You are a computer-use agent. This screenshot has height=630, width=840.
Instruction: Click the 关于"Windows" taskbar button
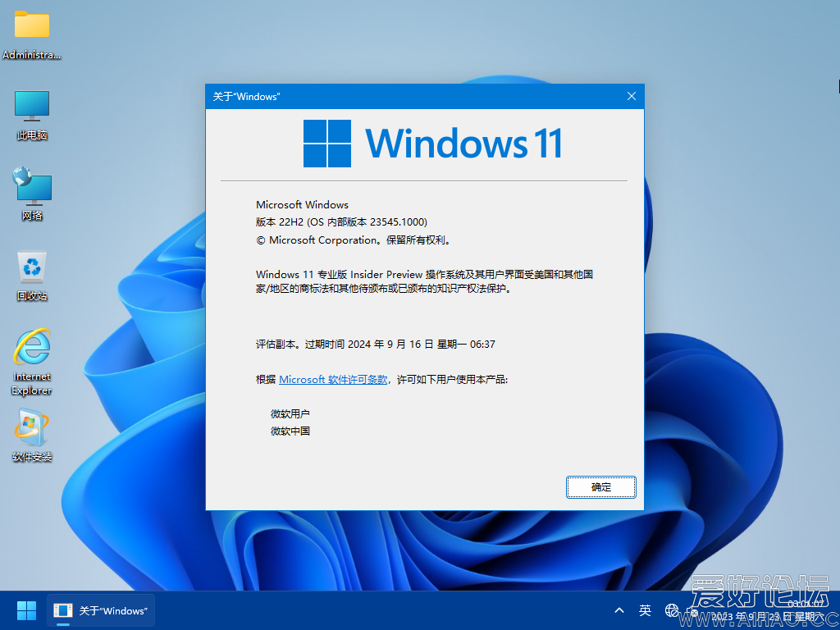click(x=101, y=610)
